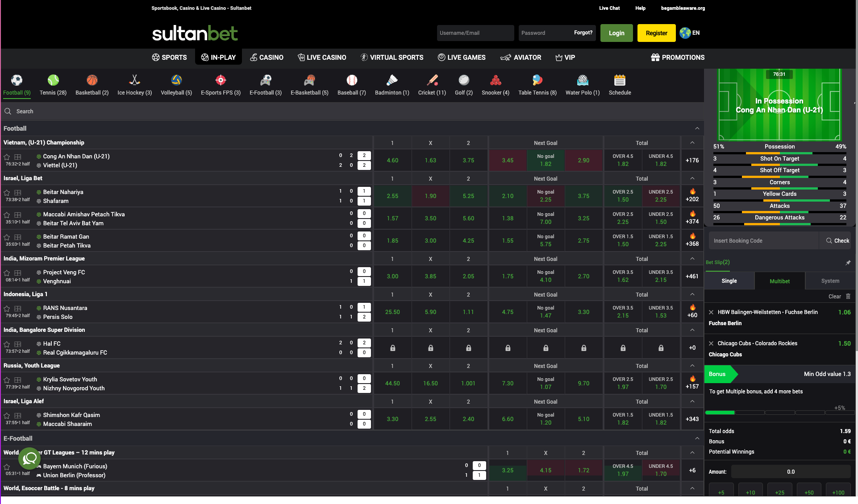The image size is (858, 504).
Task: Star the RANS Nusantara match
Action: pos(7,309)
